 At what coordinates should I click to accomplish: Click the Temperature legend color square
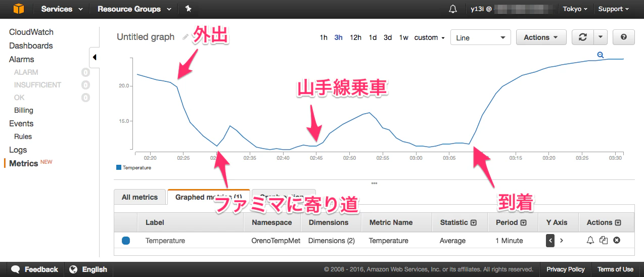click(x=119, y=167)
